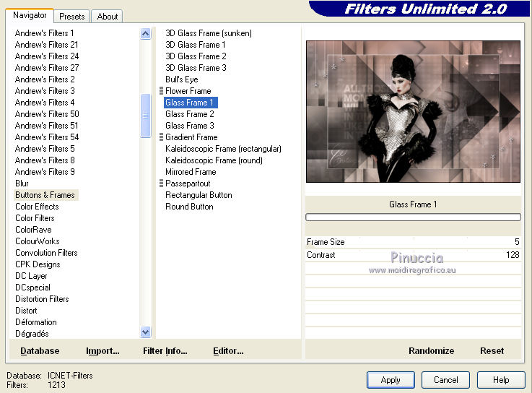Choose 3D Glass Frame 3 filter
Screen dimensions: 532x393
pos(196,68)
